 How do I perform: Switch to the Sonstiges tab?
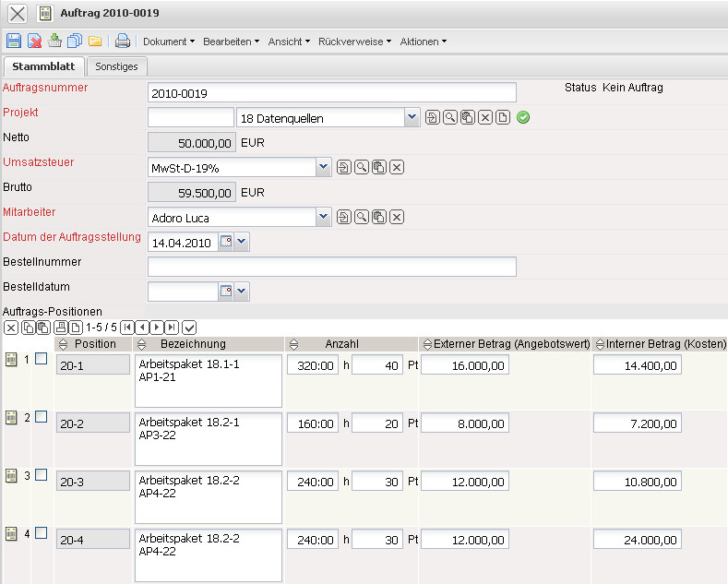[117, 66]
